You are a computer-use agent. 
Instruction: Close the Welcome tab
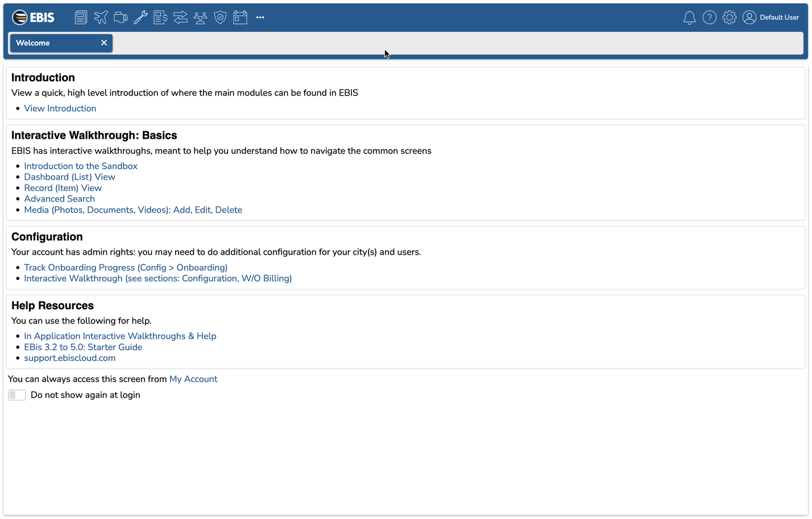click(x=104, y=43)
